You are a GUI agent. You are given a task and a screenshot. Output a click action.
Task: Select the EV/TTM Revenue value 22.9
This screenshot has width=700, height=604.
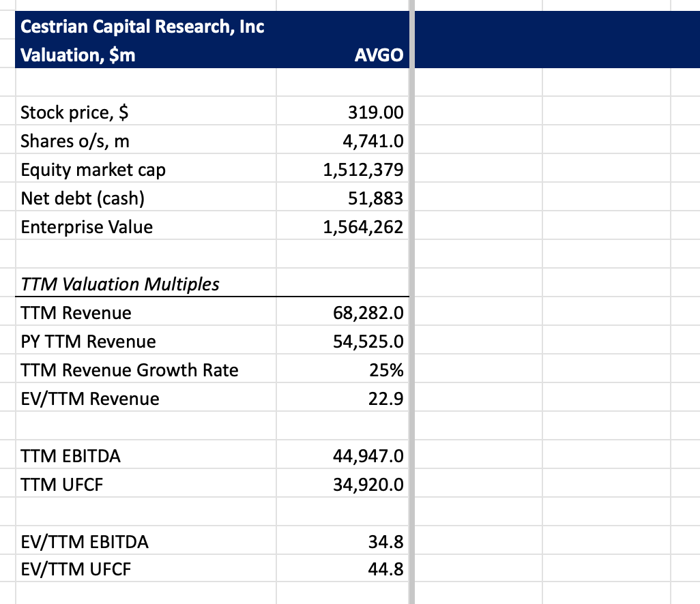click(x=342, y=397)
